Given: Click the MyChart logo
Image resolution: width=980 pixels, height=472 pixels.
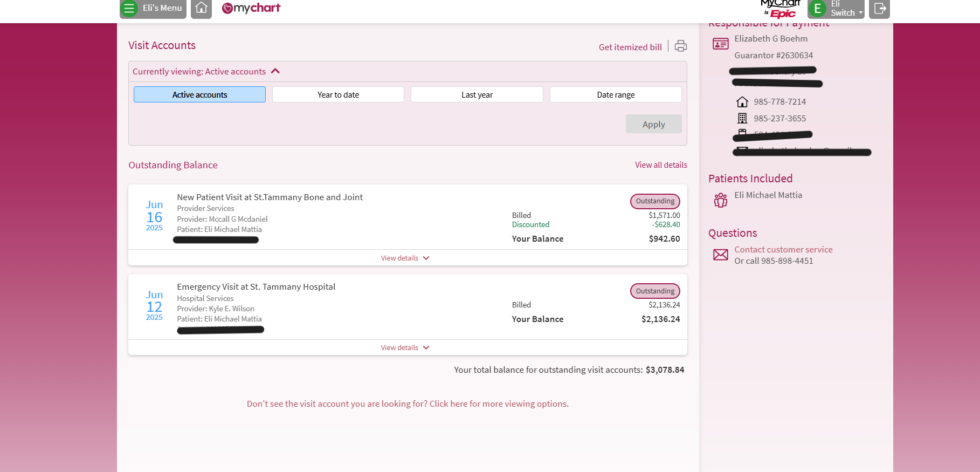Looking at the screenshot, I should pos(251,8).
